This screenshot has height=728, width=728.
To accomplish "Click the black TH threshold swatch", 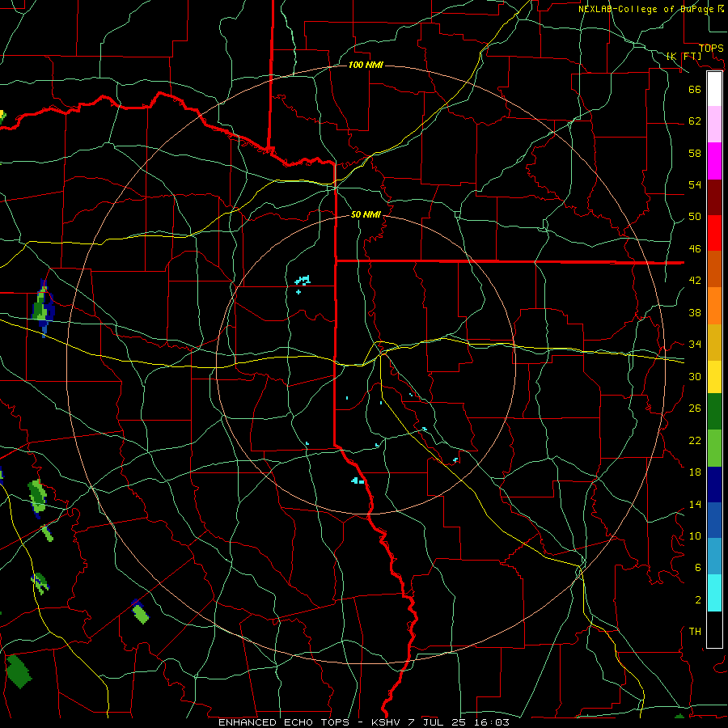I will (714, 629).
